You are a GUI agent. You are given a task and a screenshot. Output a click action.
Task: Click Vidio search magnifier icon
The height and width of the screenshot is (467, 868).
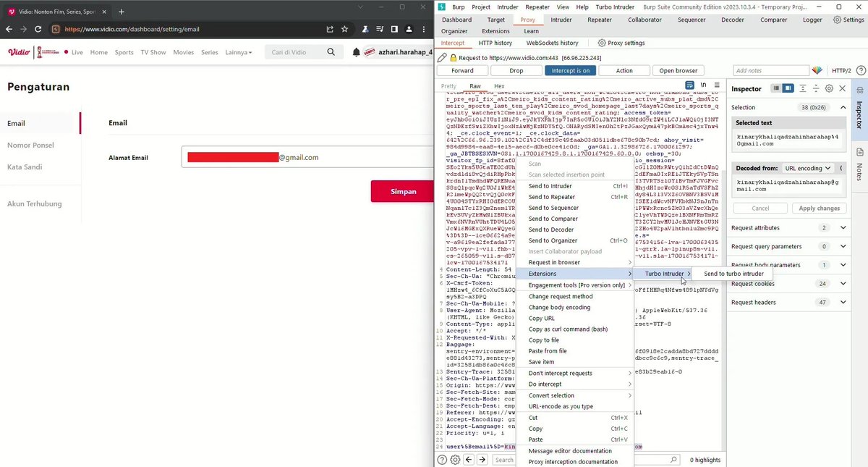pyautogui.click(x=331, y=52)
